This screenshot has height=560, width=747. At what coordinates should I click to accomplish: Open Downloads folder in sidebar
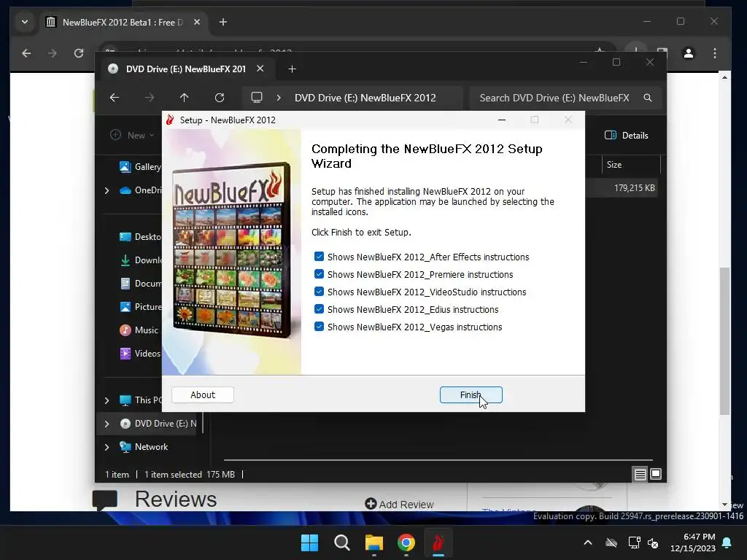[x=140, y=260]
